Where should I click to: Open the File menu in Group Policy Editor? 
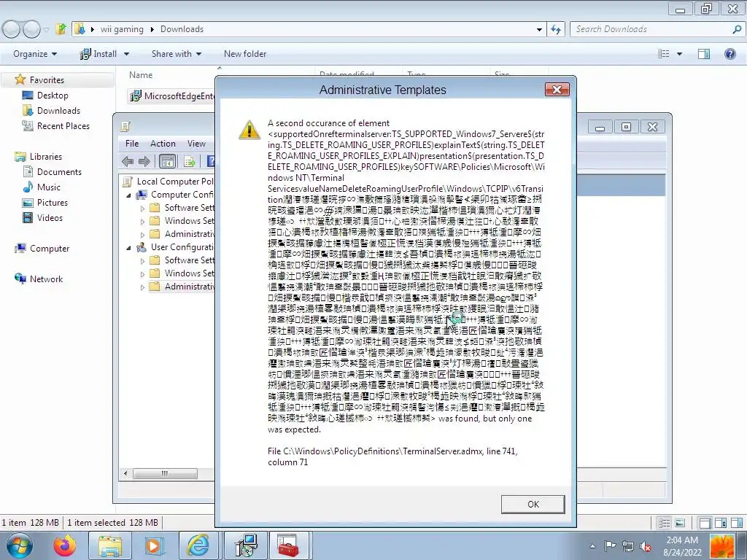pos(132,144)
